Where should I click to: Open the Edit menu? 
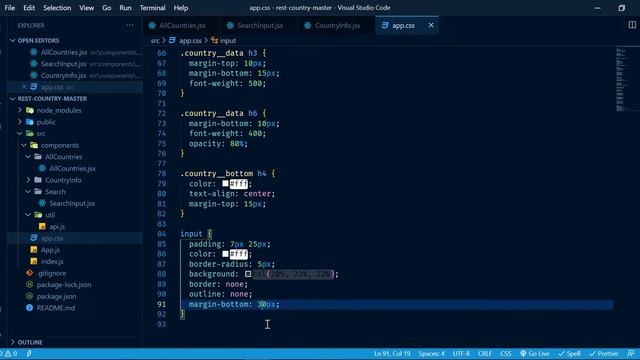click(29, 8)
